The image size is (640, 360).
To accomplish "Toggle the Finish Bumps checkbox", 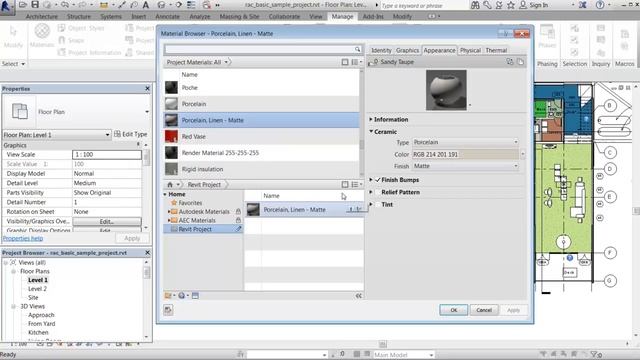I will [378, 180].
